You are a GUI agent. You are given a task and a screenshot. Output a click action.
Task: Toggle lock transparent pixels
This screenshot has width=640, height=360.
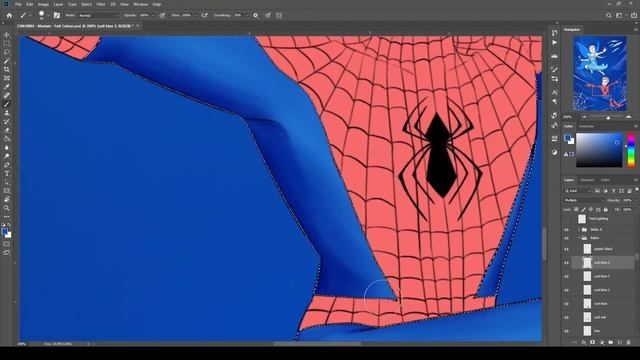tap(576, 209)
